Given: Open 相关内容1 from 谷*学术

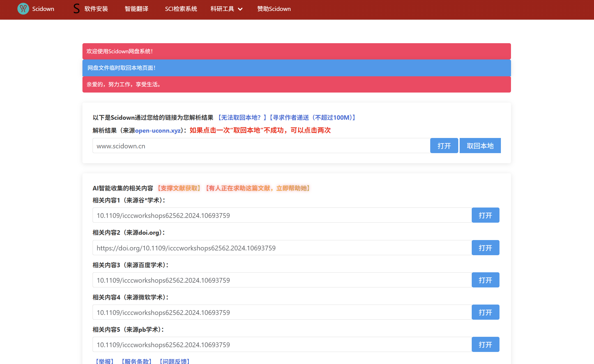Looking at the screenshot, I should 485,215.
